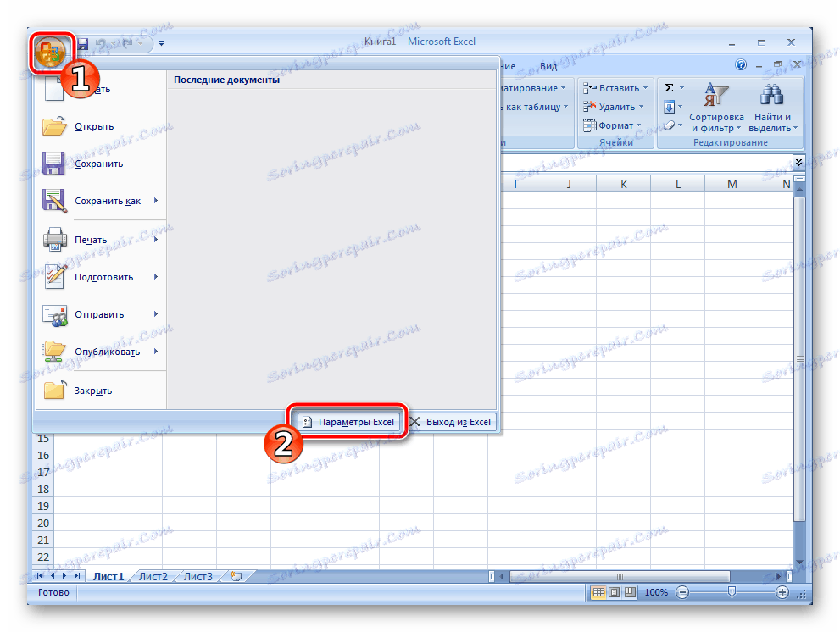This screenshot has width=840, height=632.
Task: Open Найти и выделить binoculars menu
Action: click(x=772, y=108)
